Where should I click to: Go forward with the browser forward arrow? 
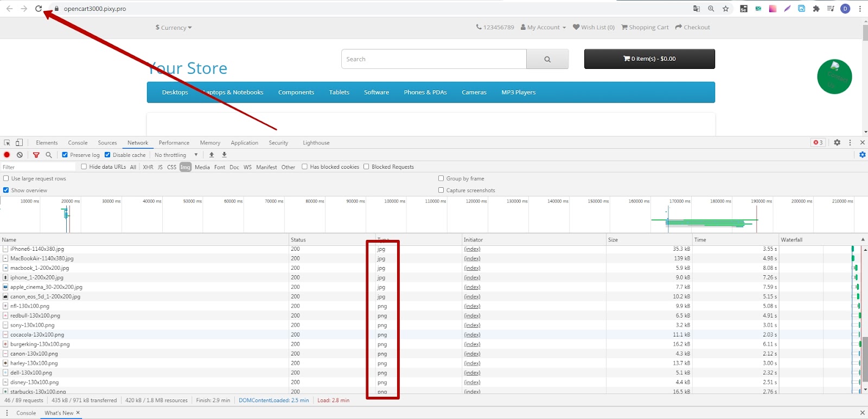[24, 9]
